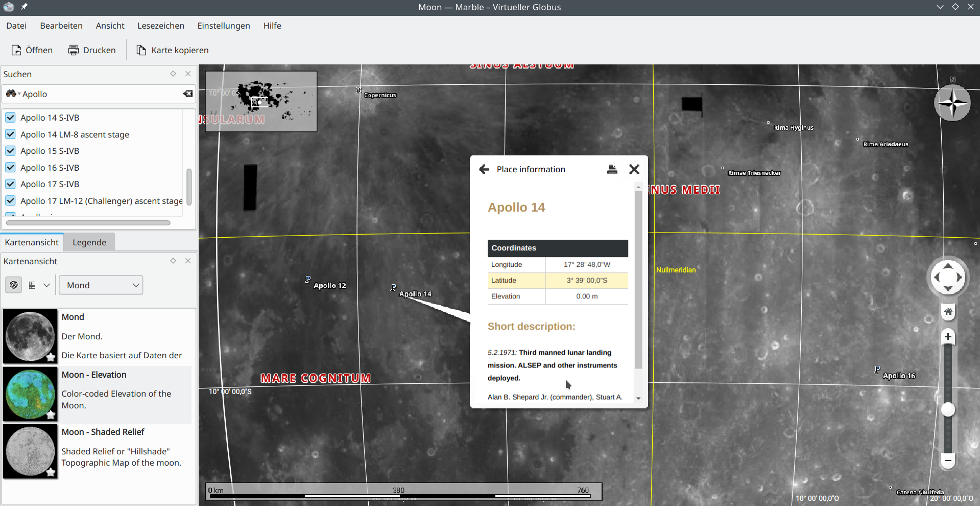Expand the projection dropdown arrow
Screen dimensions: 980x506
[x=46, y=285]
